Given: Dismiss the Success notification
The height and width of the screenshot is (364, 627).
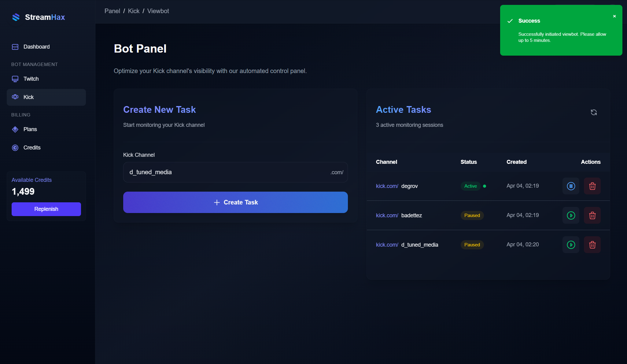Looking at the screenshot, I should tap(614, 16).
